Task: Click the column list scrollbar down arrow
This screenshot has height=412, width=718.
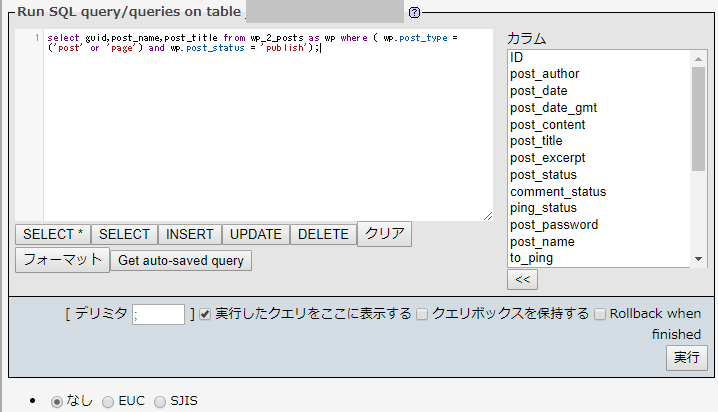Action: click(698, 258)
